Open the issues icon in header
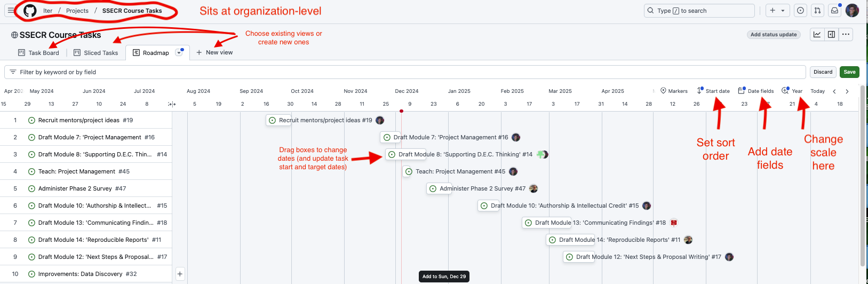868x284 pixels. [x=800, y=11]
